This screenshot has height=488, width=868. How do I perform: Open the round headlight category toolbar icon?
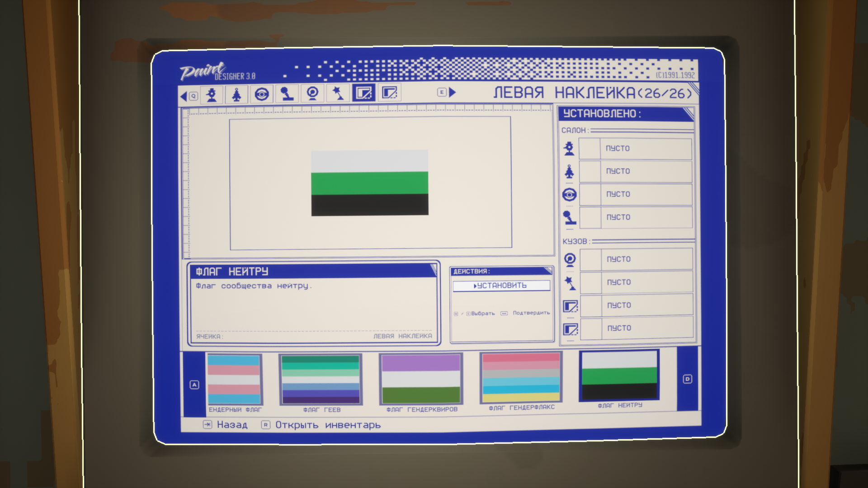pos(312,94)
